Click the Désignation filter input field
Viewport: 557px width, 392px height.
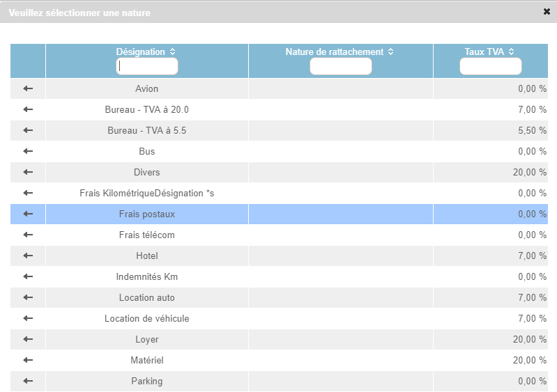tap(147, 66)
